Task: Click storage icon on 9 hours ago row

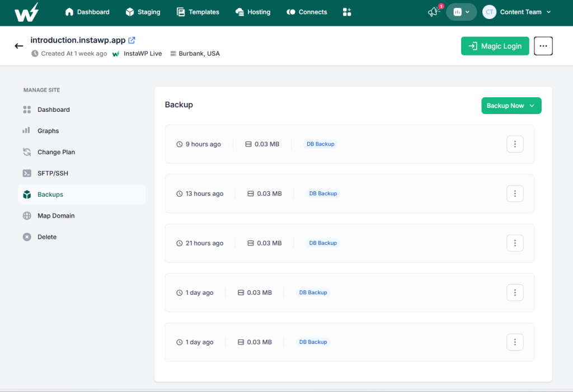Action: click(x=248, y=144)
